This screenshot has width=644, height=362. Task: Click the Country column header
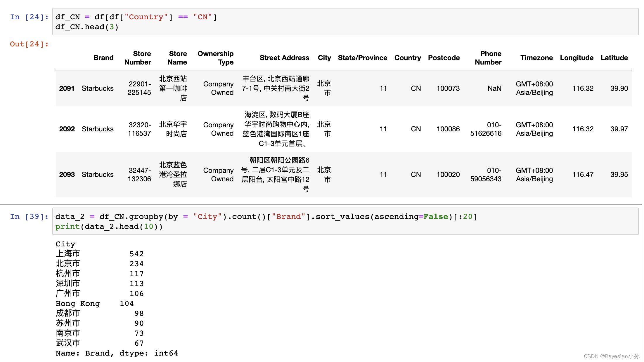[408, 58]
